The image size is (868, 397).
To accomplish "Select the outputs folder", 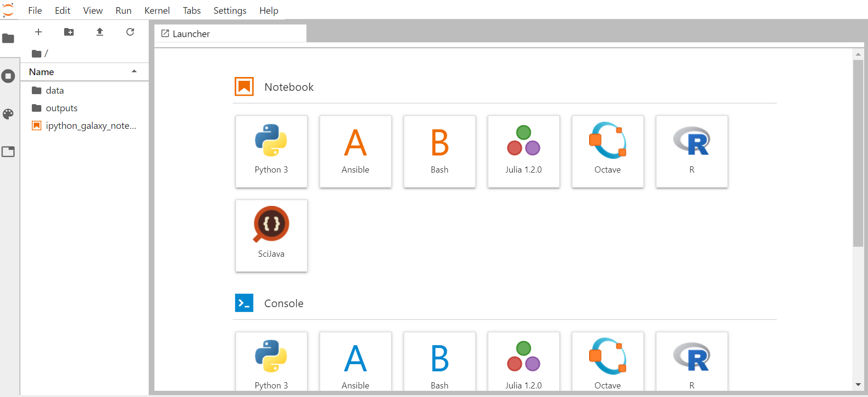I will pos(84,108).
